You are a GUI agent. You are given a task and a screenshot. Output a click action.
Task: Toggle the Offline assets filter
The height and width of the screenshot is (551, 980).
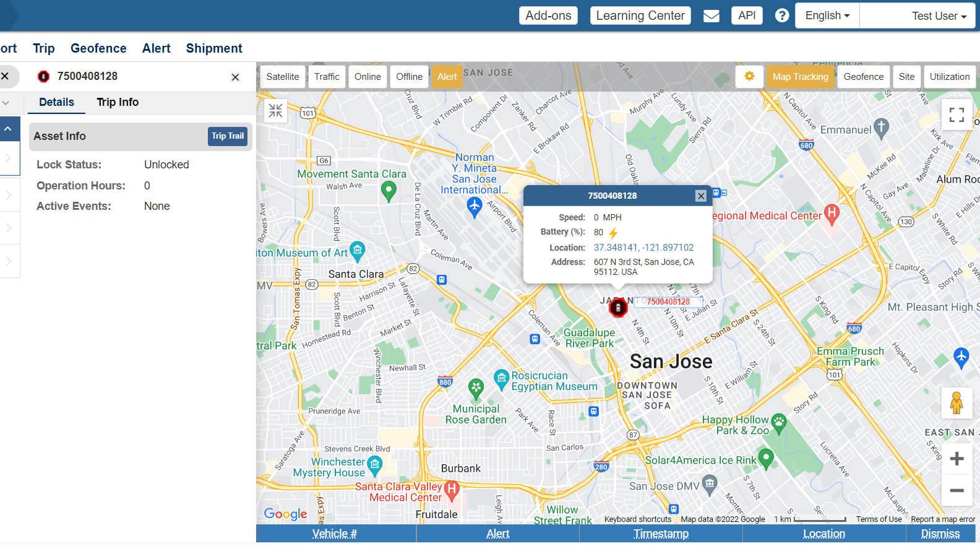click(x=409, y=77)
